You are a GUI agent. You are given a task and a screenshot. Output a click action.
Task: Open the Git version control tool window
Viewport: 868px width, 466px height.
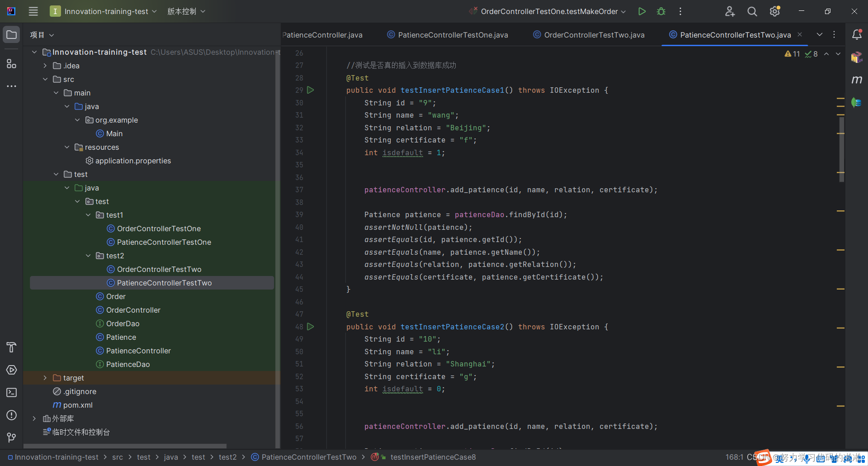(x=12, y=437)
